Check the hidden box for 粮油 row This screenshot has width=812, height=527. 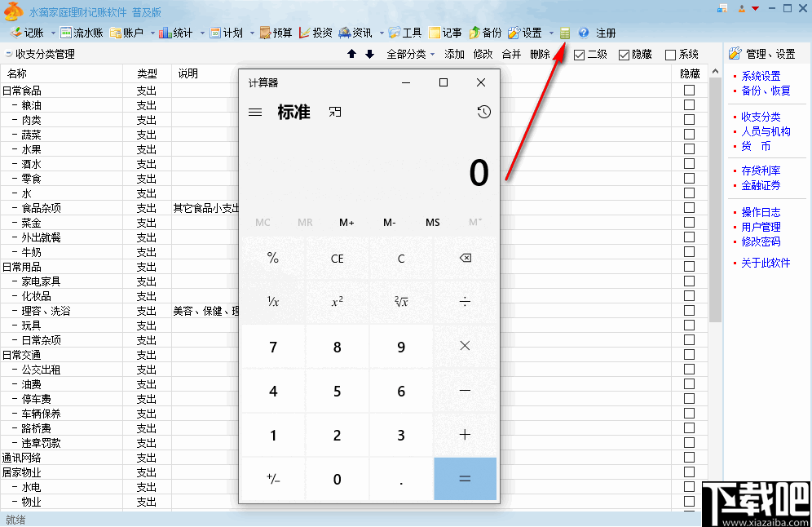click(689, 104)
